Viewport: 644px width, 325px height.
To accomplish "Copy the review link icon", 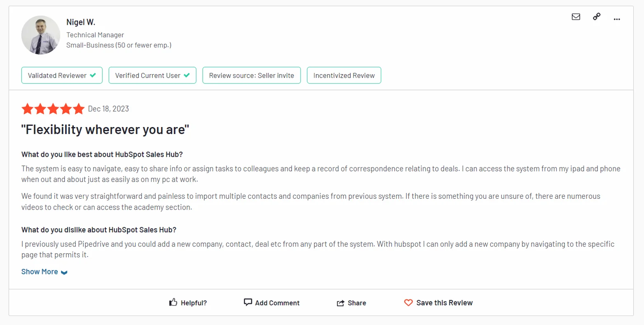I will (596, 17).
